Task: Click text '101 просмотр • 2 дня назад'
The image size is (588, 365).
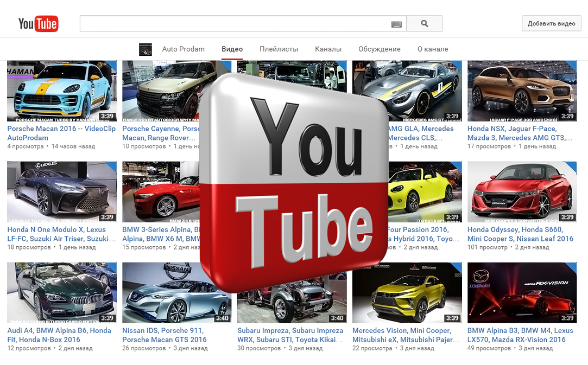Action: point(508,247)
